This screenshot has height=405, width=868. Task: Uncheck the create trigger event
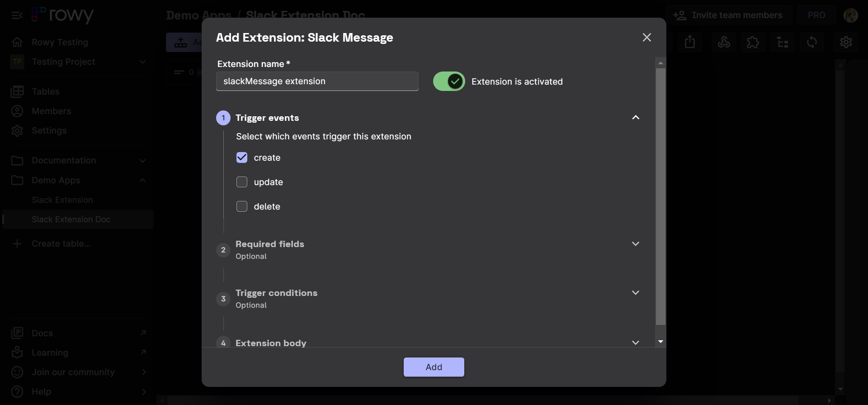(242, 158)
